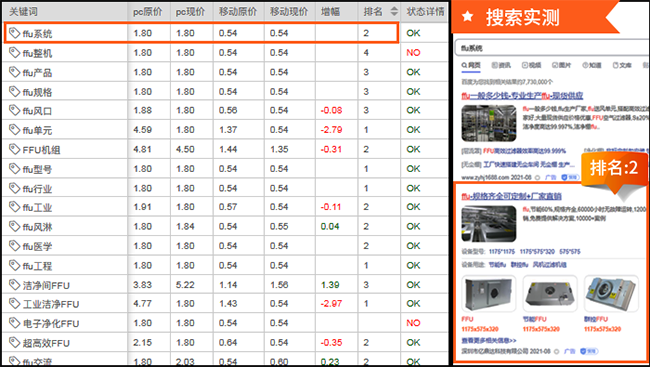
Task: Click the tag icon beside ffu整机
Action: point(15,52)
